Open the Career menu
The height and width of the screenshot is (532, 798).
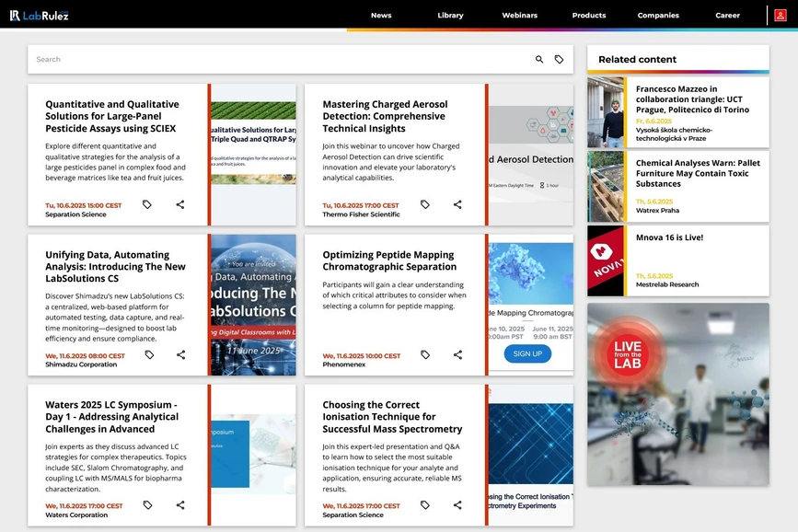point(727,16)
